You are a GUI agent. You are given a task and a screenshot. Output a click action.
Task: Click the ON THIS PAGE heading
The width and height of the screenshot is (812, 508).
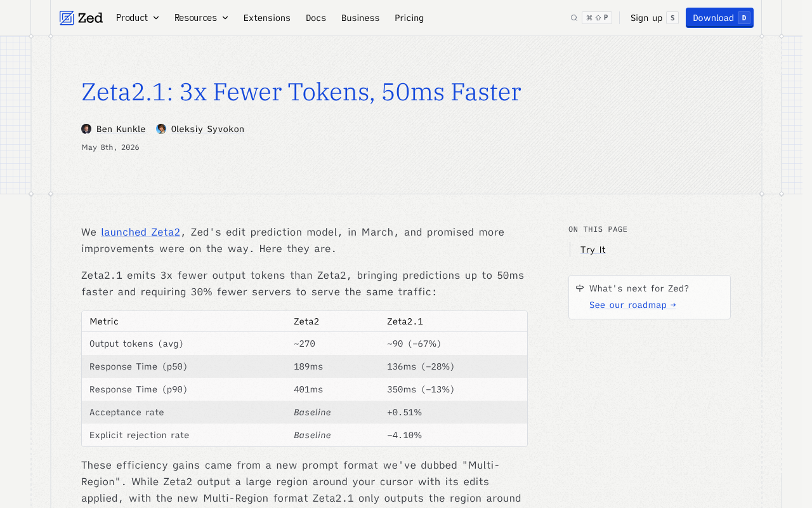[598, 229]
